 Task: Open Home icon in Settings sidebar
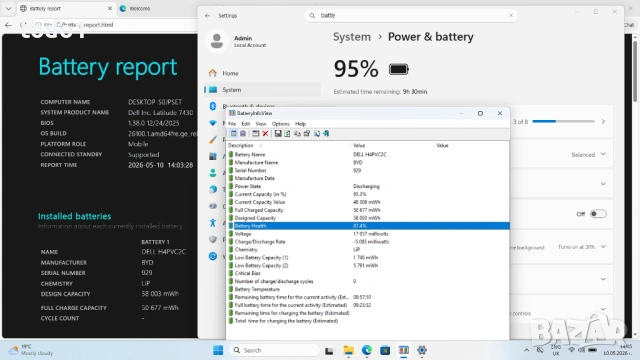click(x=213, y=73)
